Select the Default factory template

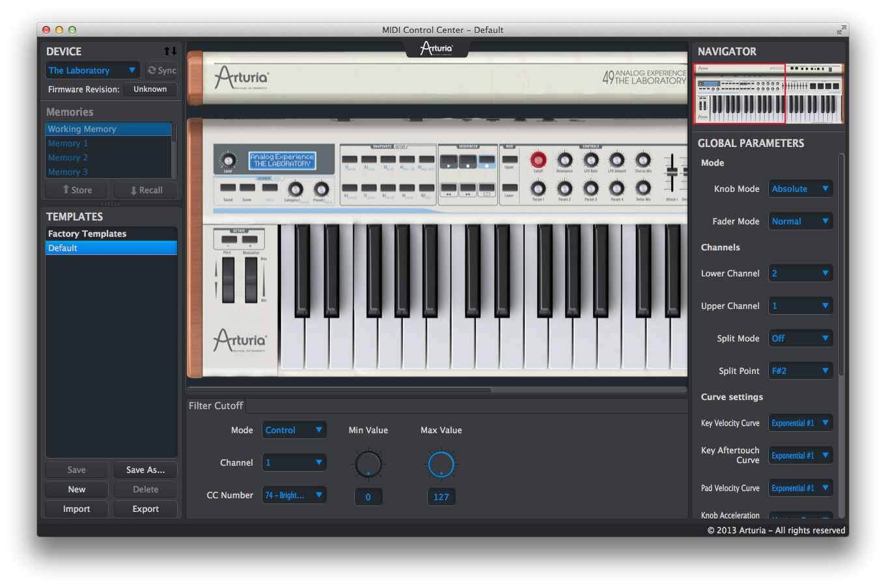tap(64, 247)
